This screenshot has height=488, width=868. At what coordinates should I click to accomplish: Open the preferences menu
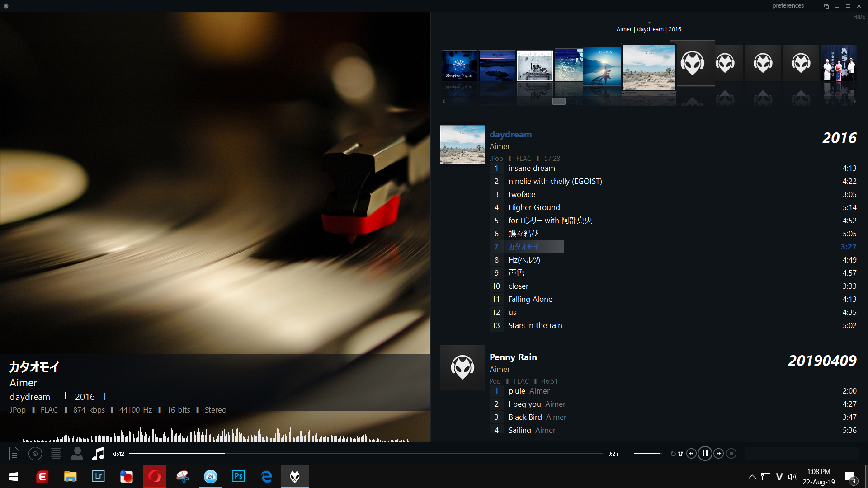click(x=788, y=6)
